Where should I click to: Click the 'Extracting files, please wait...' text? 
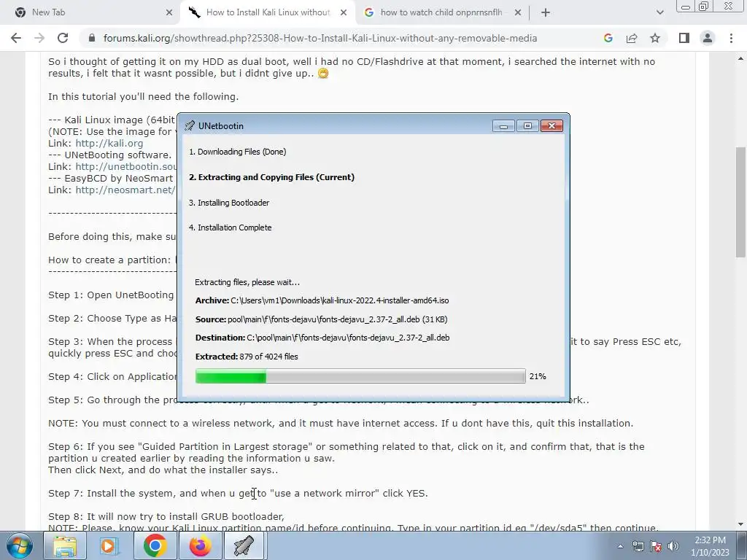[x=247, y=282]
